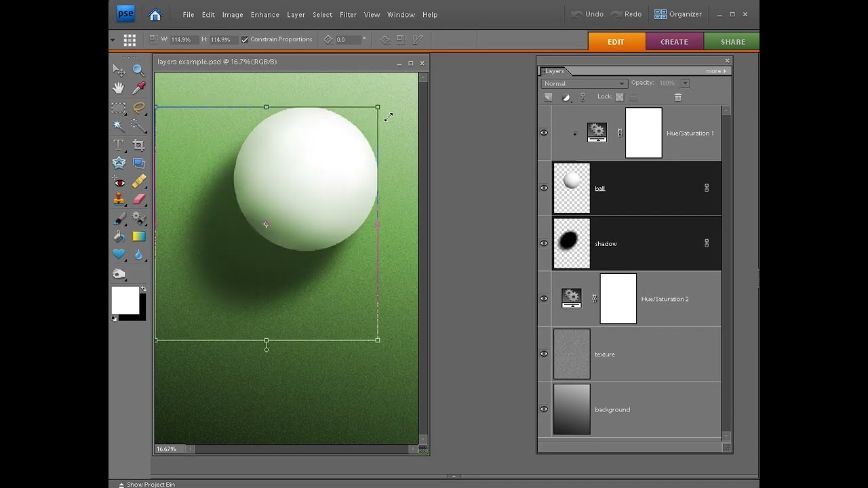Select the Clone Stamp tool

coord(119,199)
